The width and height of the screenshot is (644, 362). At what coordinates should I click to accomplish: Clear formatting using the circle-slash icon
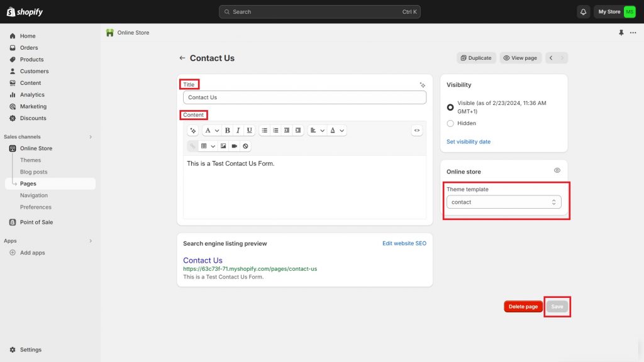point(245,146)
